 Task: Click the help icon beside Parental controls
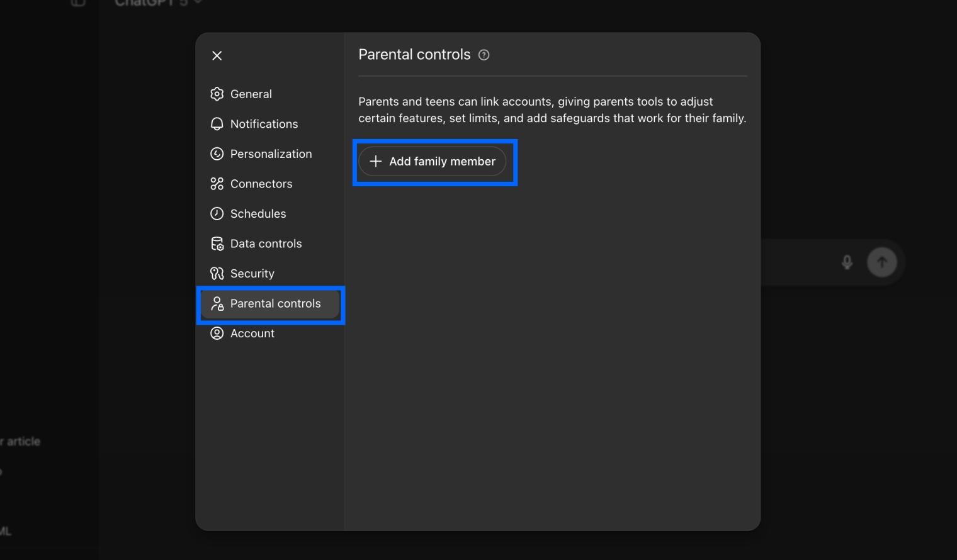click(x=484, y=55)
